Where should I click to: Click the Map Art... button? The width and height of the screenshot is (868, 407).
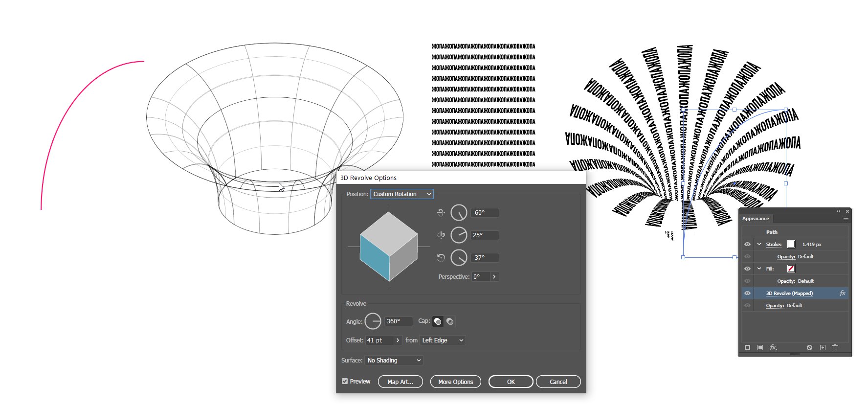click(401, 382)
